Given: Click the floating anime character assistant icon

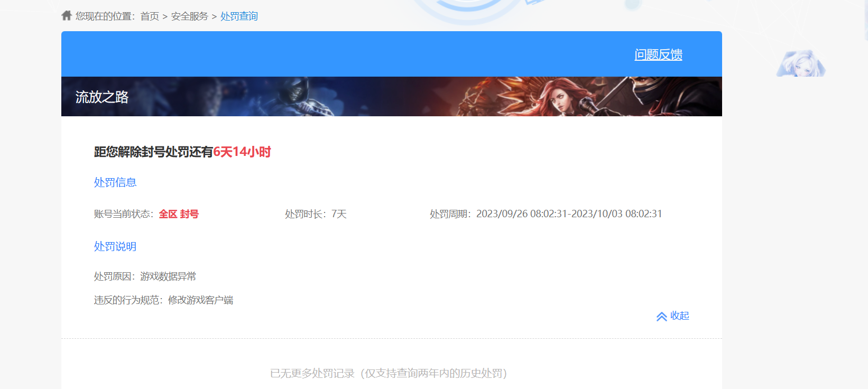Looking at the screenshot, I should click(801, 63).
